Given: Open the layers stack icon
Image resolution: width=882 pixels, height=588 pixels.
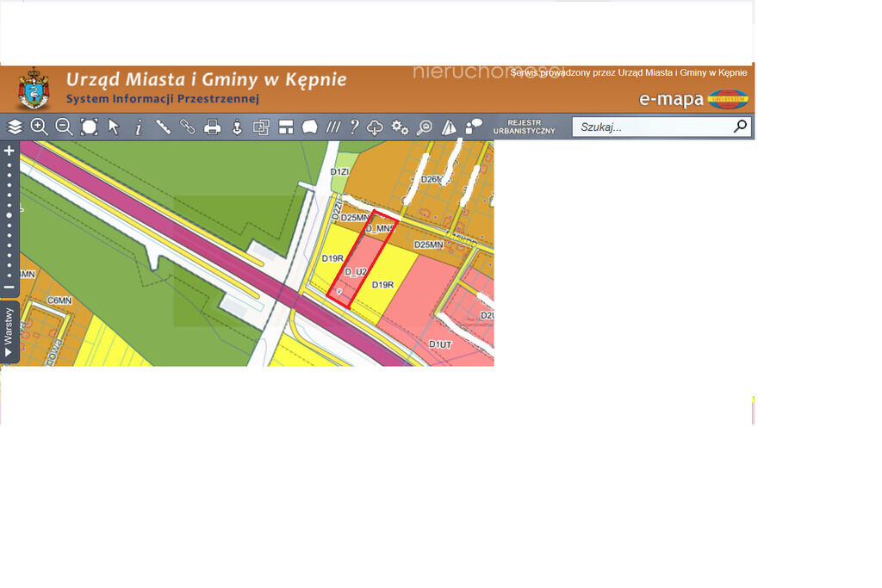Looking at the screenshot, I should [x=15, y=127].
